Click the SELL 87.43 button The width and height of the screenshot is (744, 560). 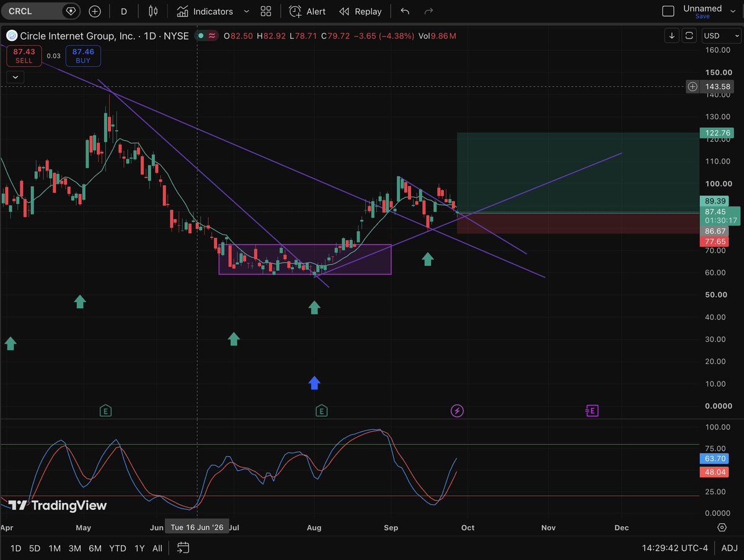24,56
